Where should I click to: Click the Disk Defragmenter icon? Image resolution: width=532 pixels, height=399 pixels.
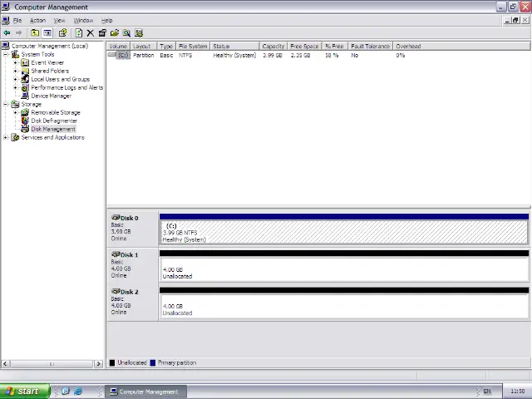[25, 121]
